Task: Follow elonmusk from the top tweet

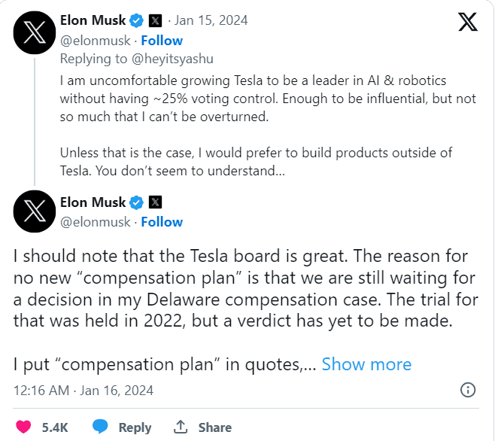Action: 162,41
